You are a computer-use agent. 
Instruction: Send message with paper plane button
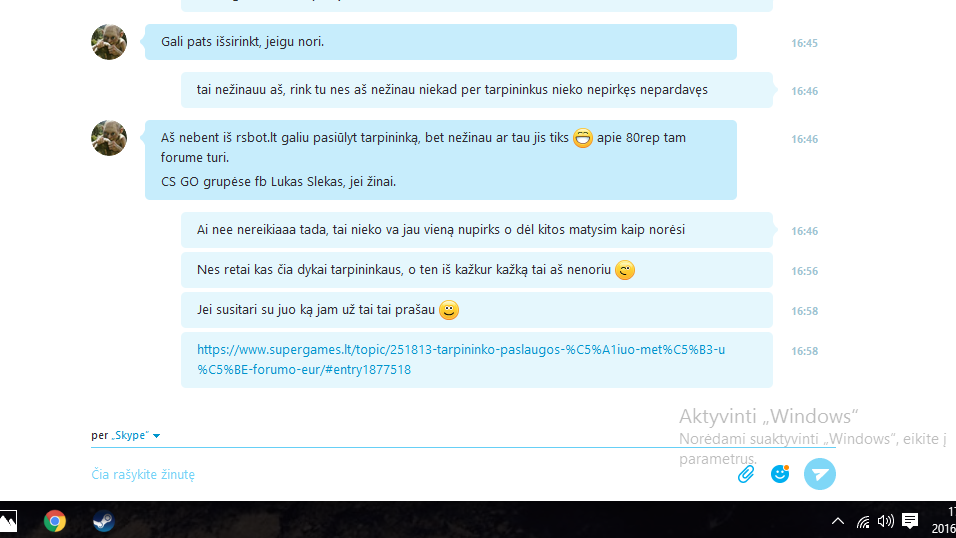[819, 474]
